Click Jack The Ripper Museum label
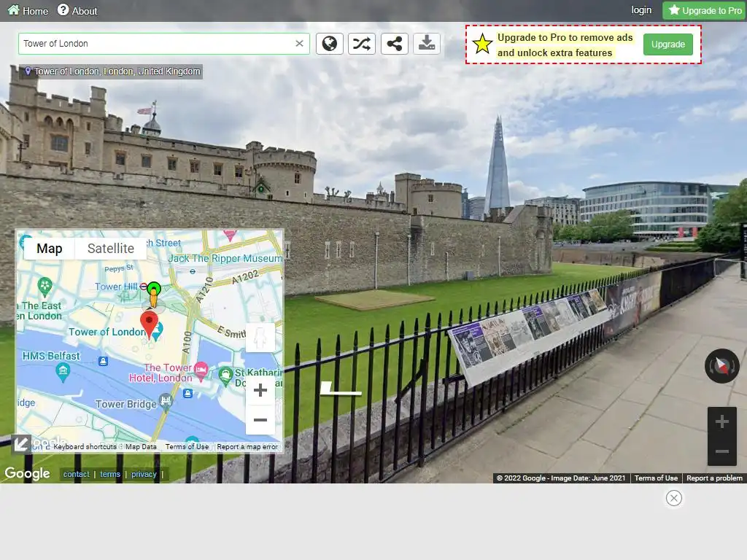Viewport: 747px width, 560px height. [x=225, y=259]
